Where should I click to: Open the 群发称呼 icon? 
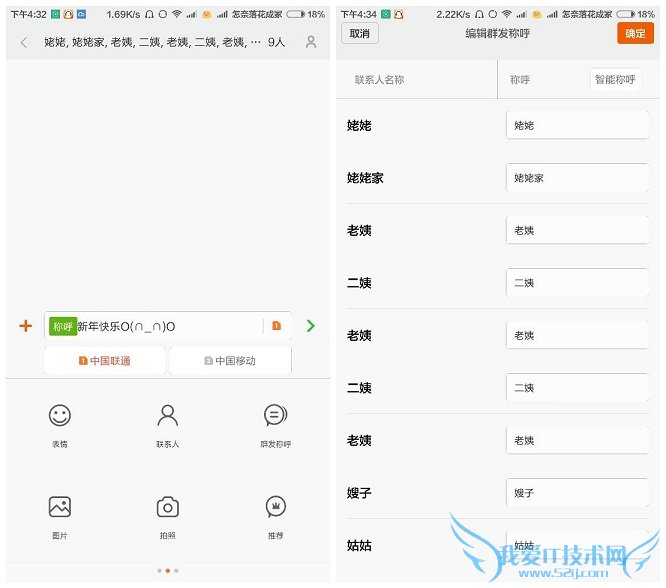click(276, 415)
